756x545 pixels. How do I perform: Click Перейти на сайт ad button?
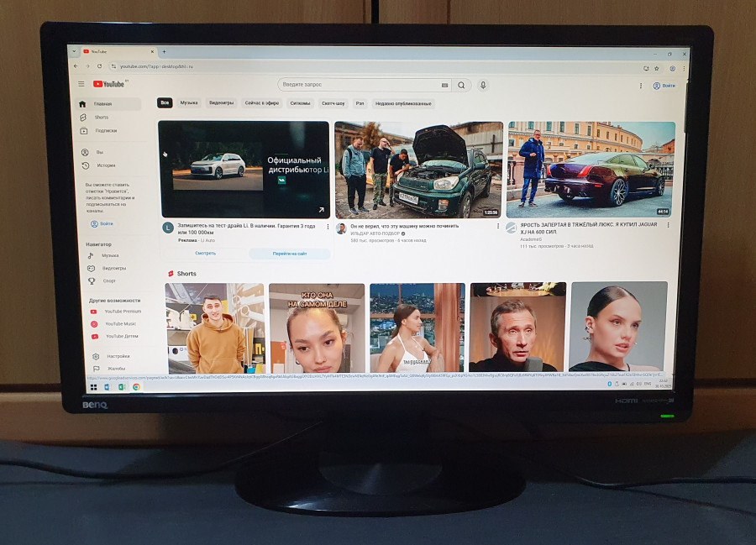[x=289, y=254]
